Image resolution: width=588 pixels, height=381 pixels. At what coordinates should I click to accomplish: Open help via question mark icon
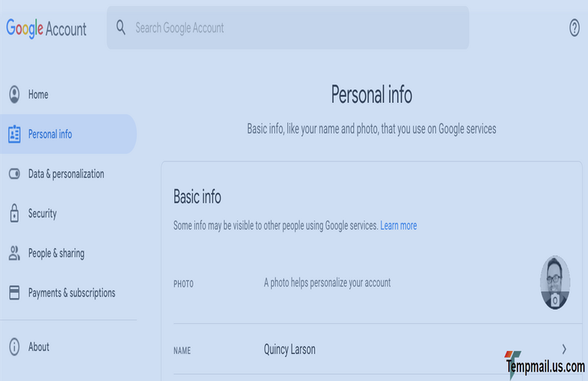click(574, 28)
